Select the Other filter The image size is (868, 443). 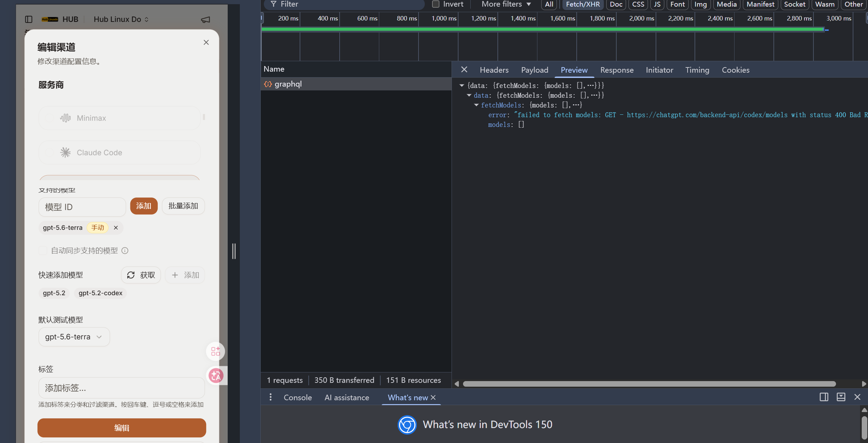(854, 4)
